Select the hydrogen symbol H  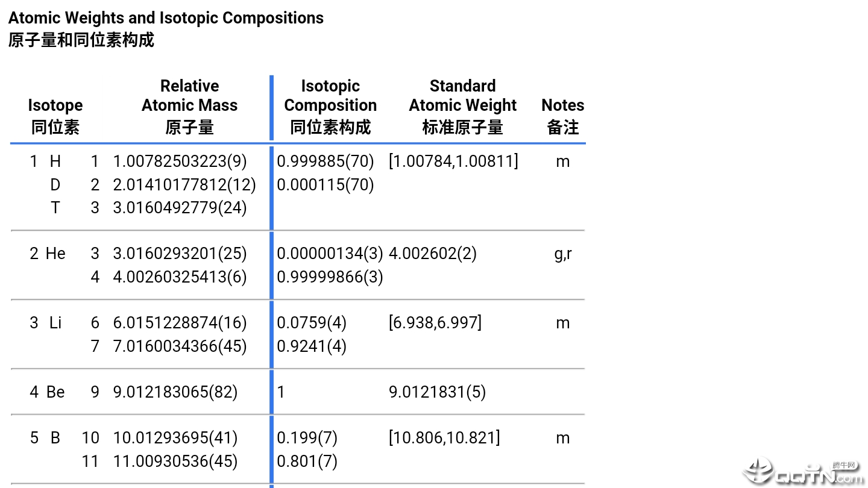tap(55, 161)
